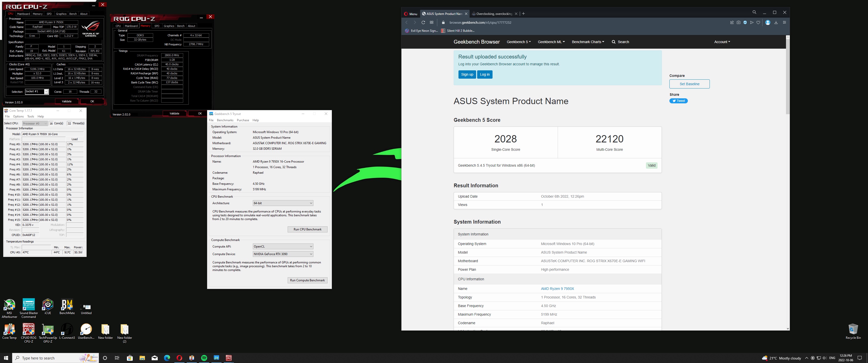The width and height of the screenshot is (868, 363).
Task: Click the Tweet share button
Action: point(678,101)
